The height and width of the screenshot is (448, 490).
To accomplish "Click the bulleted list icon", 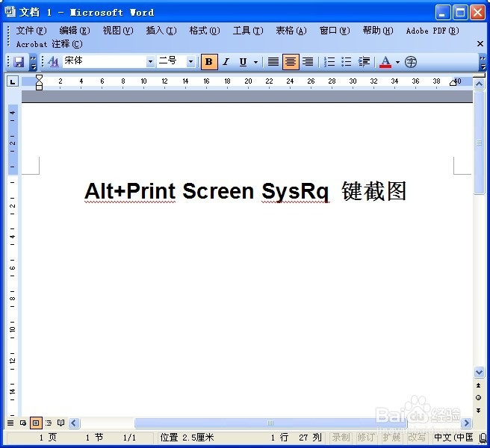I will [x=347, y=61].
